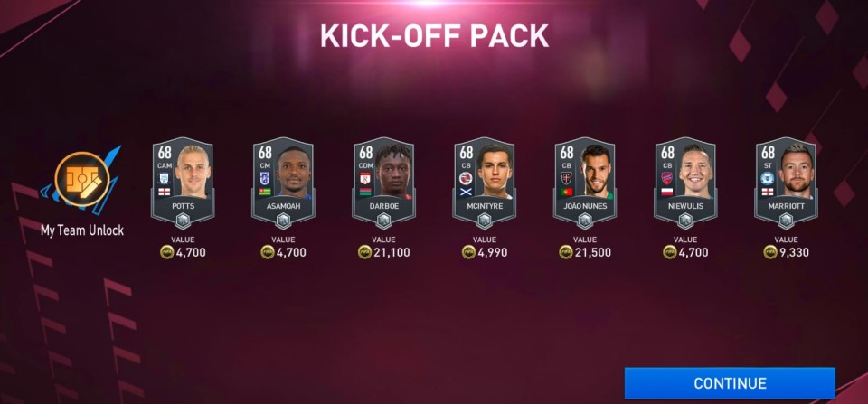
Task: Click the Poland flag on Niewulis card
Action: point(667,192)
